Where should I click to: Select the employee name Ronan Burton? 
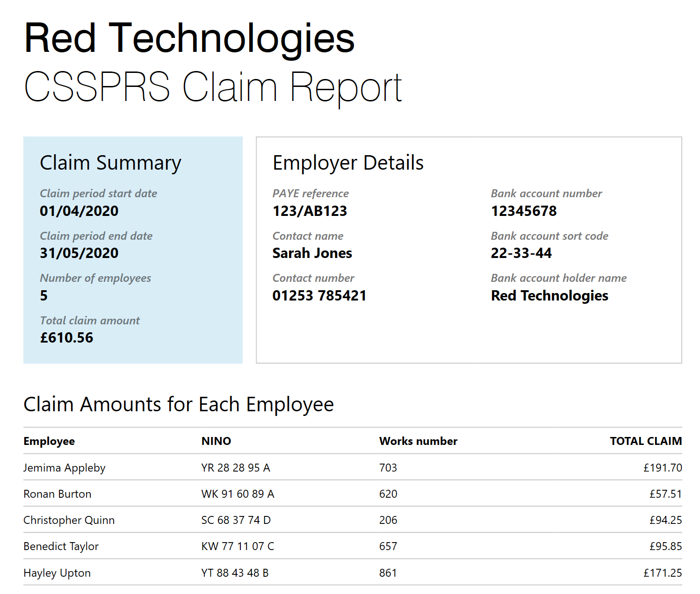pyautogui.click(x=58, y=494)
